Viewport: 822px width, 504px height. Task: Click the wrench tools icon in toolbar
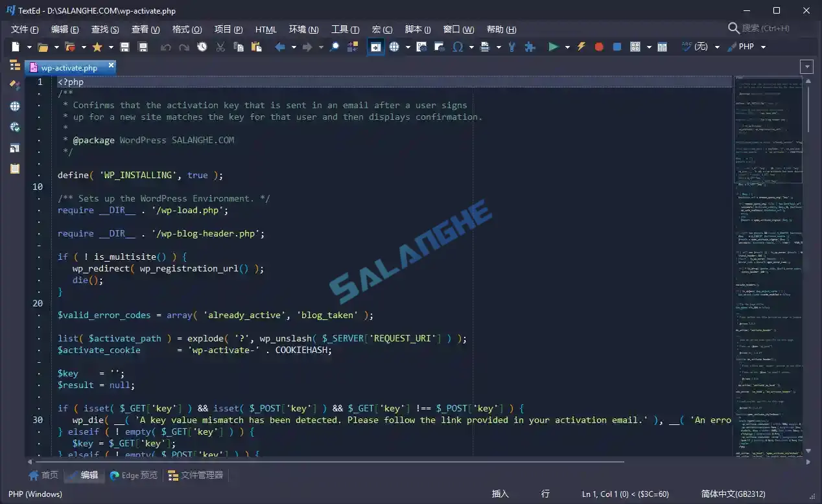pyautogui.click(x=512, y=47)
